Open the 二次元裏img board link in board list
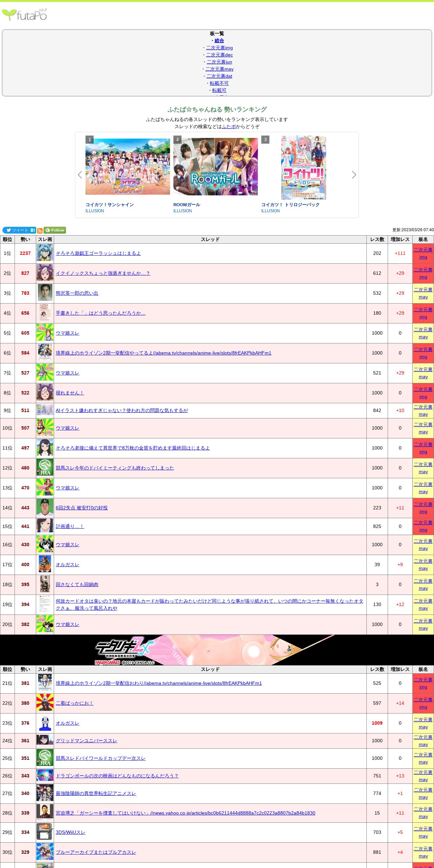Viewport: 434px width, 868px height. (x=219, y=48)
